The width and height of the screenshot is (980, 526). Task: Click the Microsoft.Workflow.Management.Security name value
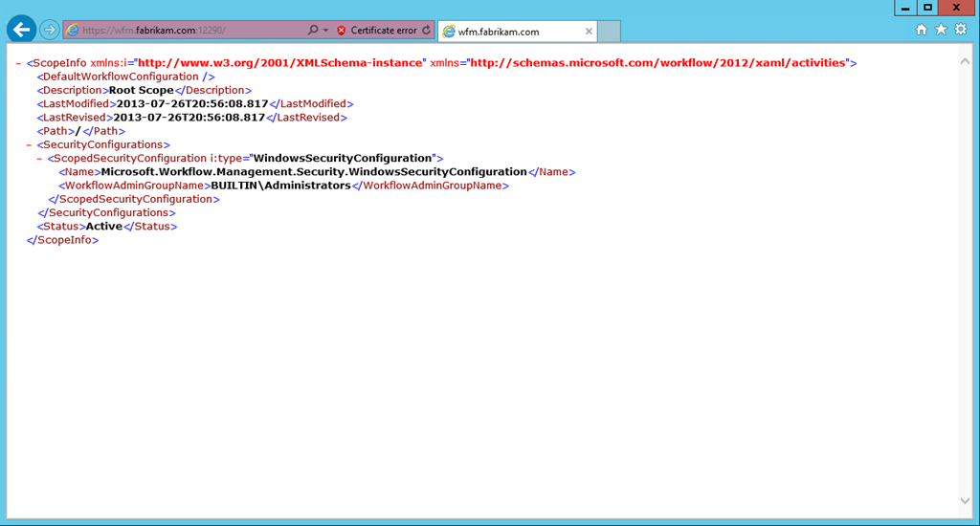click(314, 172)
